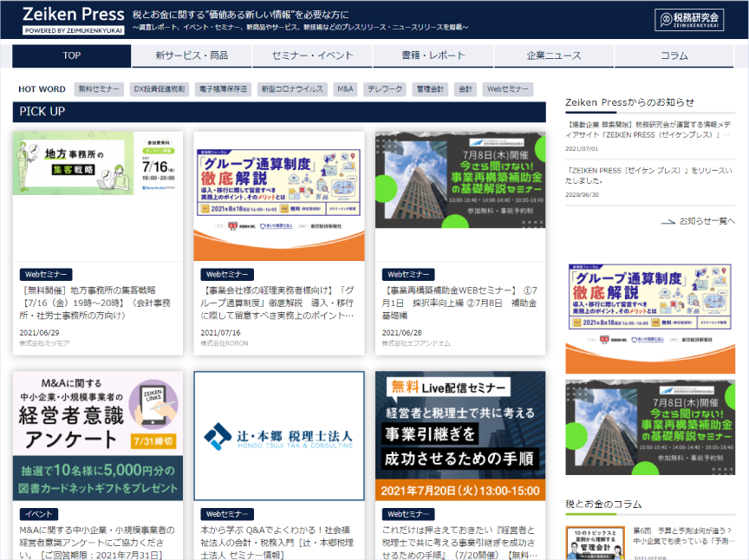Click date 2021/07/16 on グループ通算制度 card

point(220,333)
